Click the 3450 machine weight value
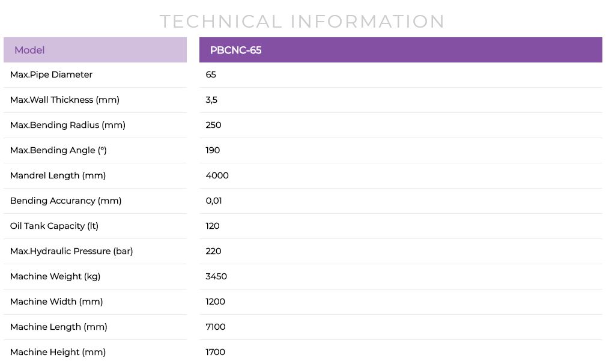The width and height of the screenshot is (609, 364). [x=216, y=276]
